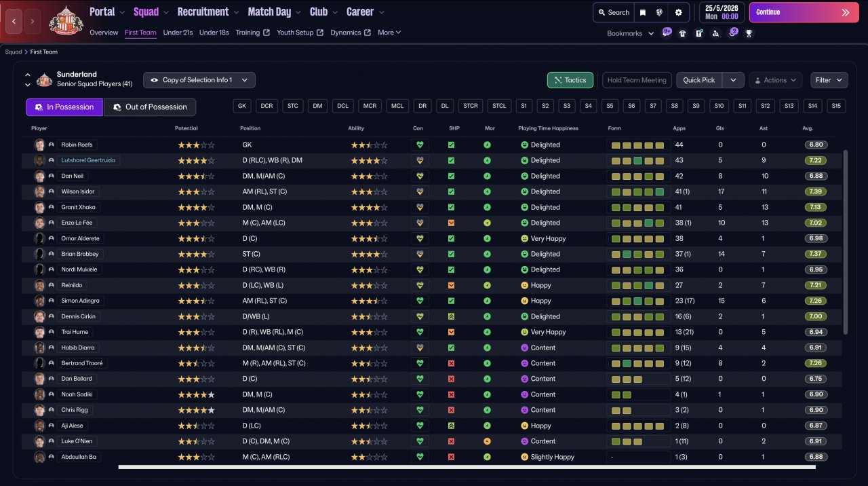Click Dan Ballard's red sharpness cross icon
The image size is (868, 486).
pos(451,379)
